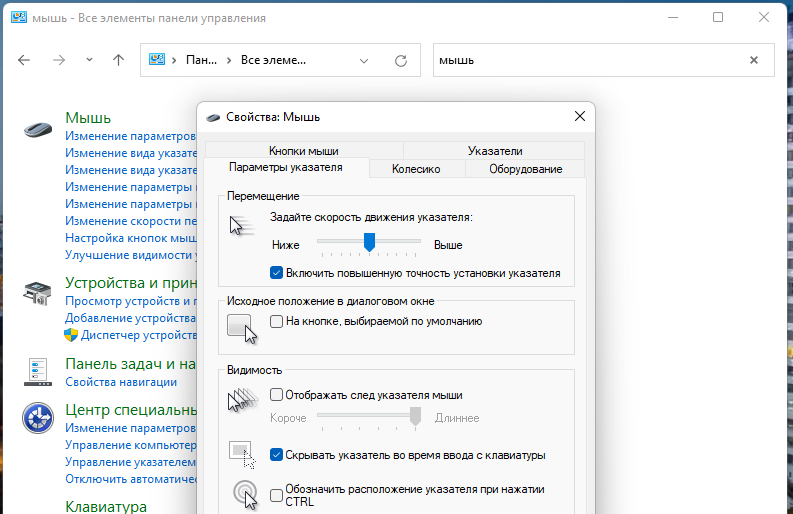Enable Отображать след указателя мыши
Screen dimensions: 793x514
[277, 395]
